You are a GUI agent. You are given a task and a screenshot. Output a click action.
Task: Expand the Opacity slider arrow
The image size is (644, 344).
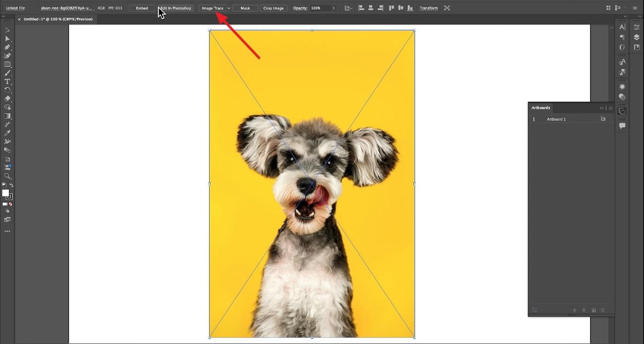(x=334, y=8)
